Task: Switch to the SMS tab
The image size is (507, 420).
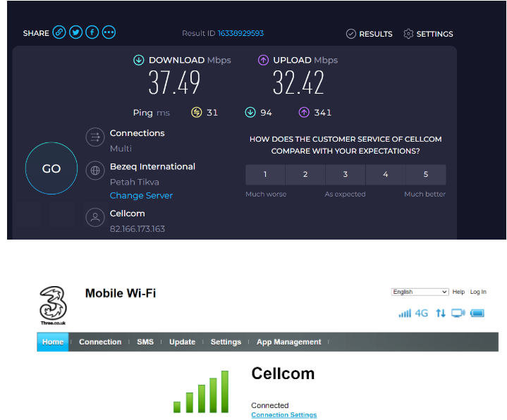Action: pyautogui.click(x=145, y=342)
